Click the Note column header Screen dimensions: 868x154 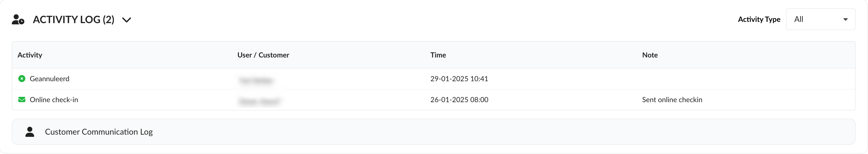650,55
